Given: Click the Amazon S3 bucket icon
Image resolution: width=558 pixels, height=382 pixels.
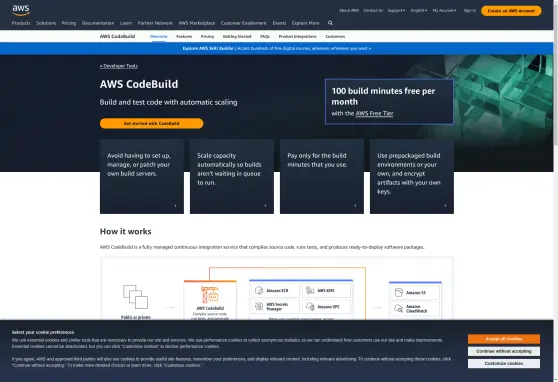Looking at the screenshot, I should [x=399, y=293].
